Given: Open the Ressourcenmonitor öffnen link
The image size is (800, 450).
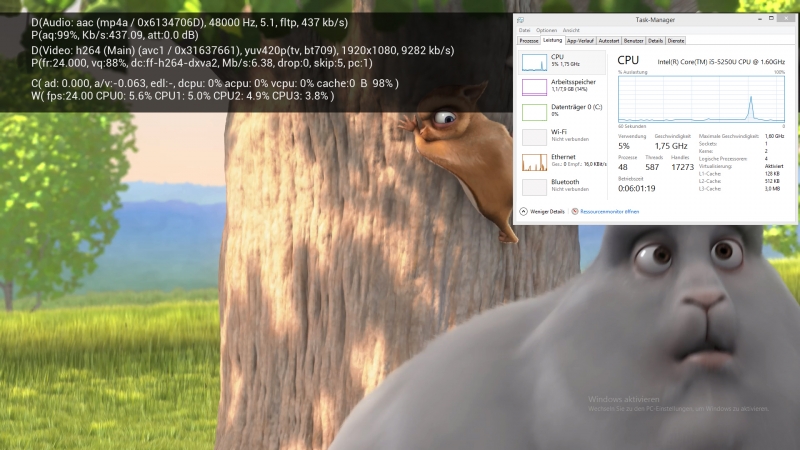Looking at the screenshot, I should point(609,212).
